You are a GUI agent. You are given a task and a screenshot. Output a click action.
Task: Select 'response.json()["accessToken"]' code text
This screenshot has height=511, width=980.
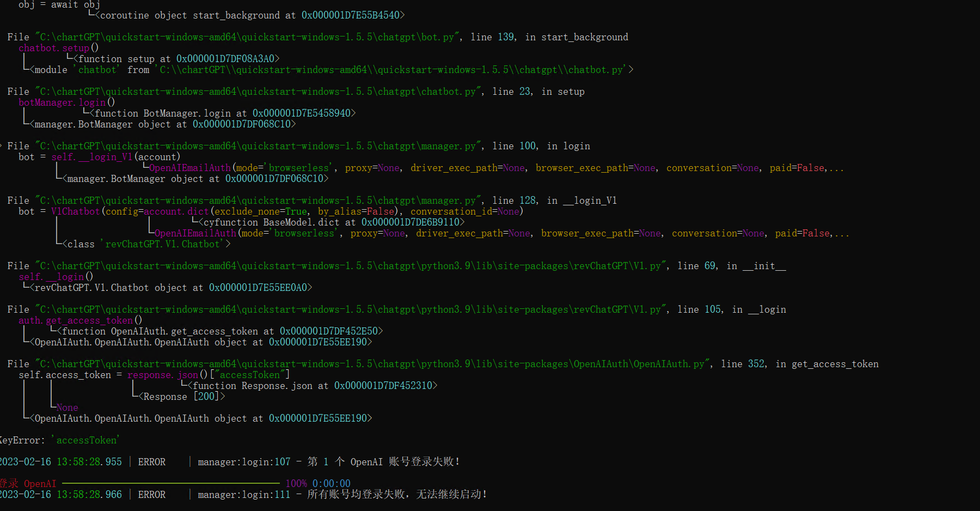click(209, 375)
